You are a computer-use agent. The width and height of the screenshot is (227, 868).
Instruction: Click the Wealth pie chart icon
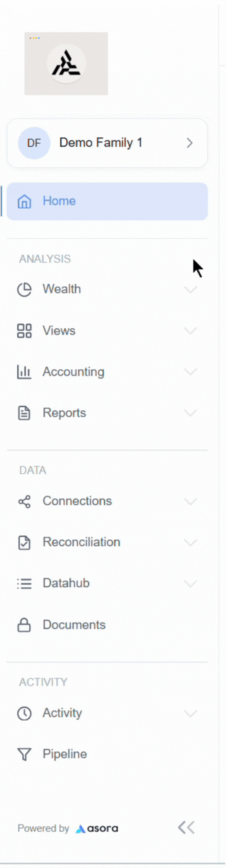[x=24, y=290]
